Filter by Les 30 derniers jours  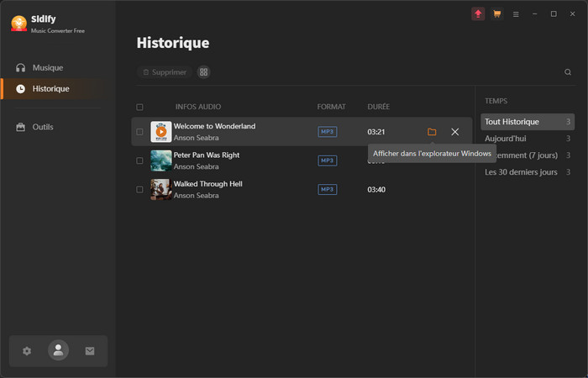point(521,172)
